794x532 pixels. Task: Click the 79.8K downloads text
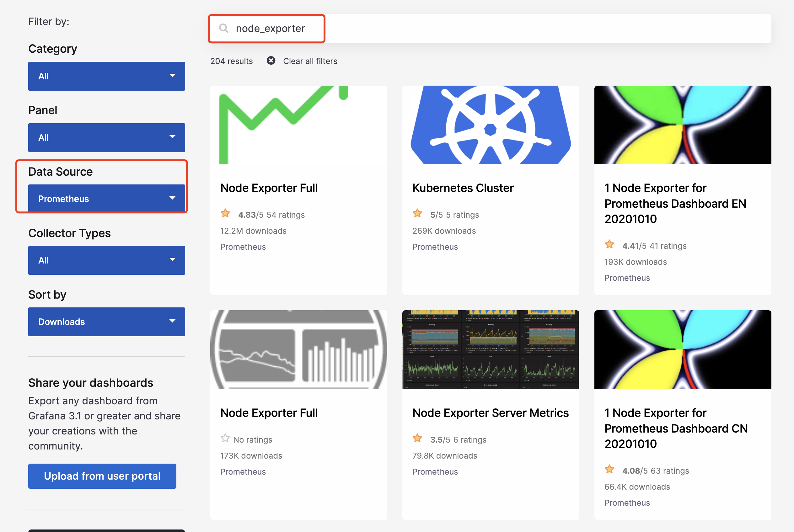(445, 456)
